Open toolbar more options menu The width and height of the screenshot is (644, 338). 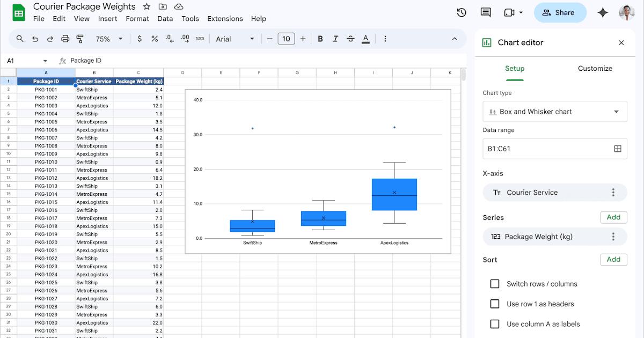point(385,39)
